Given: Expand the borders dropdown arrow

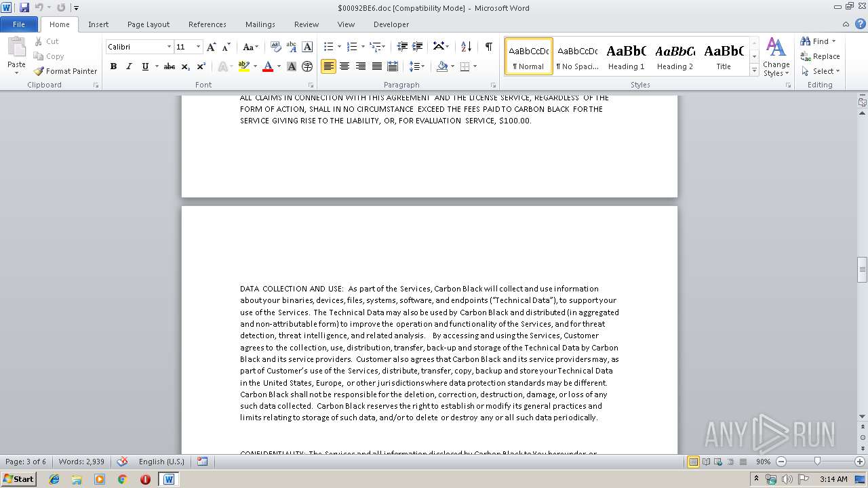Looking at the screenshot, I should coord(475,66).
